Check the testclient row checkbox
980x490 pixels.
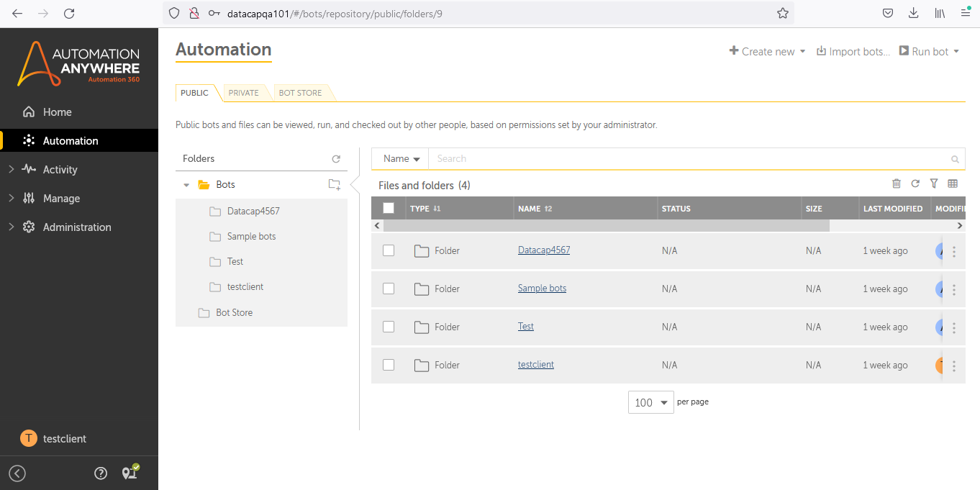pyautogui.click(x=389, y=365)
